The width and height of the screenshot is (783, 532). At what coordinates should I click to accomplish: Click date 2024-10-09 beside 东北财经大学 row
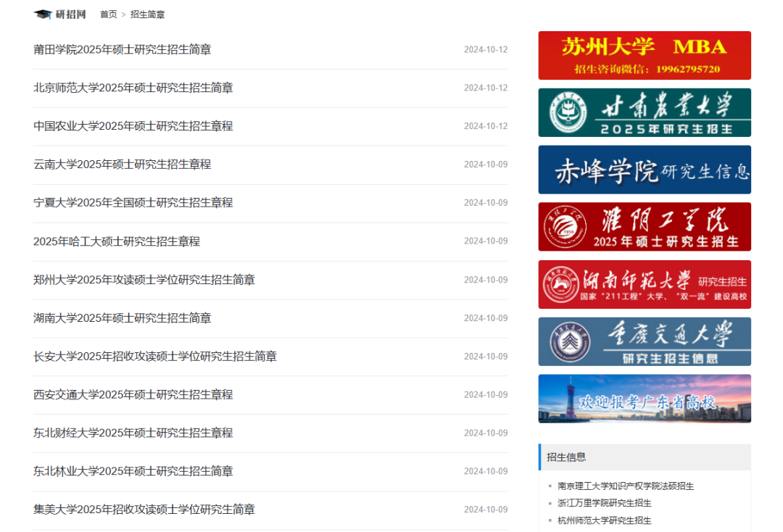(x=485, y=433)
